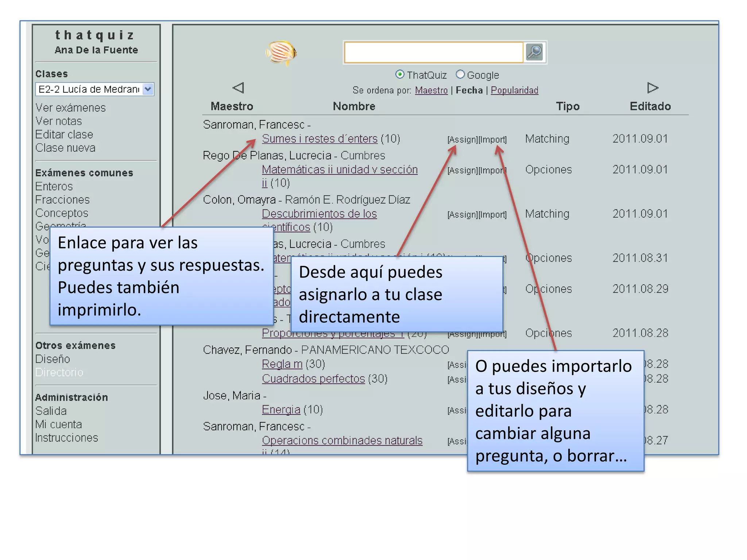Viewport: 747px width, 560px height.
Task: Click Import for Sumes i restes d'enters
Action: [x=492, y=140]
